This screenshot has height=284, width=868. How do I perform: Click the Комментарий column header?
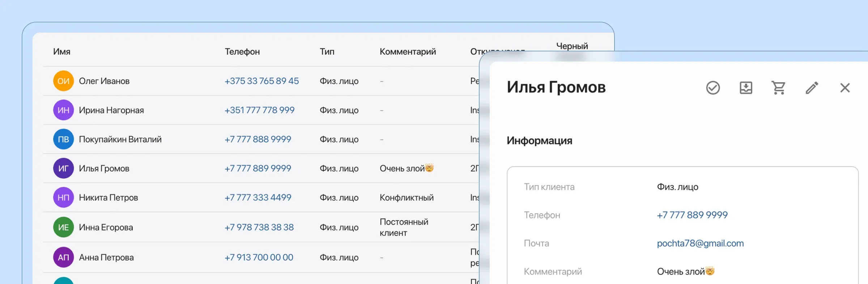tap(408, 51)
